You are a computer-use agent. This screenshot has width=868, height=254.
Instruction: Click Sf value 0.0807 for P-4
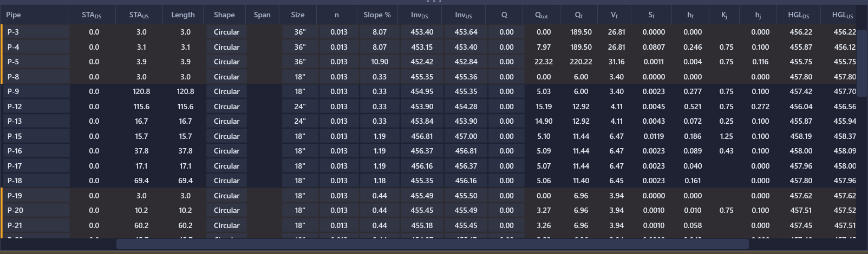pyautogui.click(x=654, y=47)
